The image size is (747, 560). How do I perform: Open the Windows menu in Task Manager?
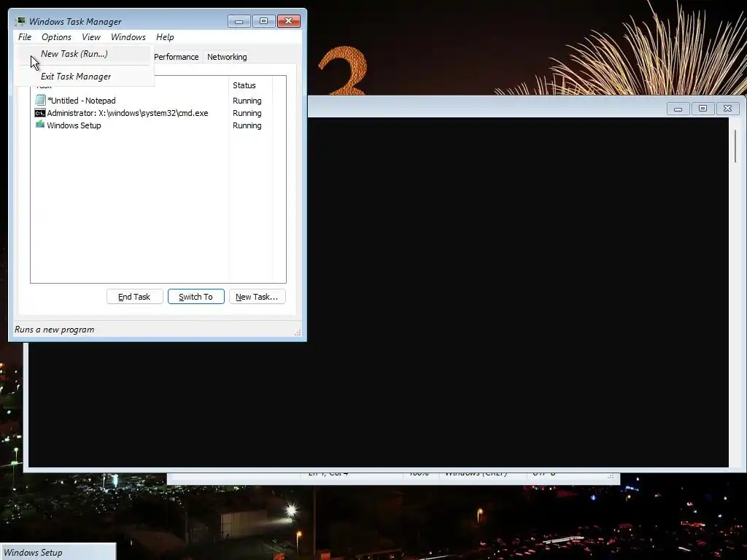coord(128,37)
